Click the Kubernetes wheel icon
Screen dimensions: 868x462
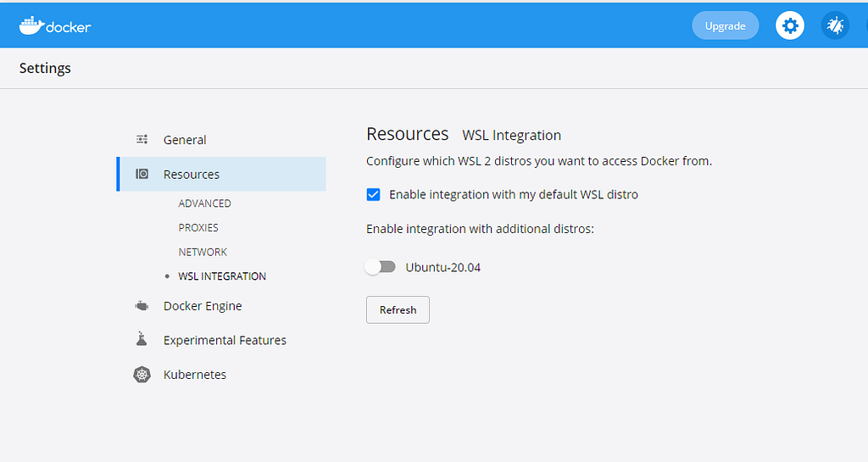(142, 375)
